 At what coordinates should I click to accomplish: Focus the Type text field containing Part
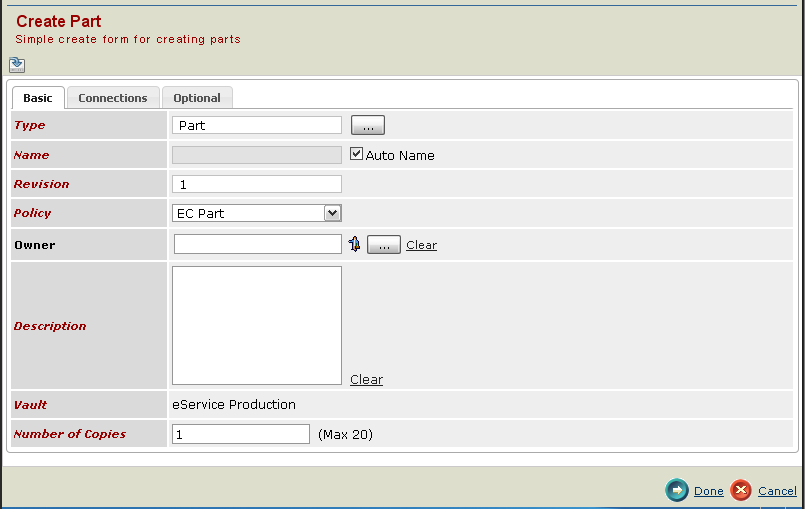[x=257, y=125]
